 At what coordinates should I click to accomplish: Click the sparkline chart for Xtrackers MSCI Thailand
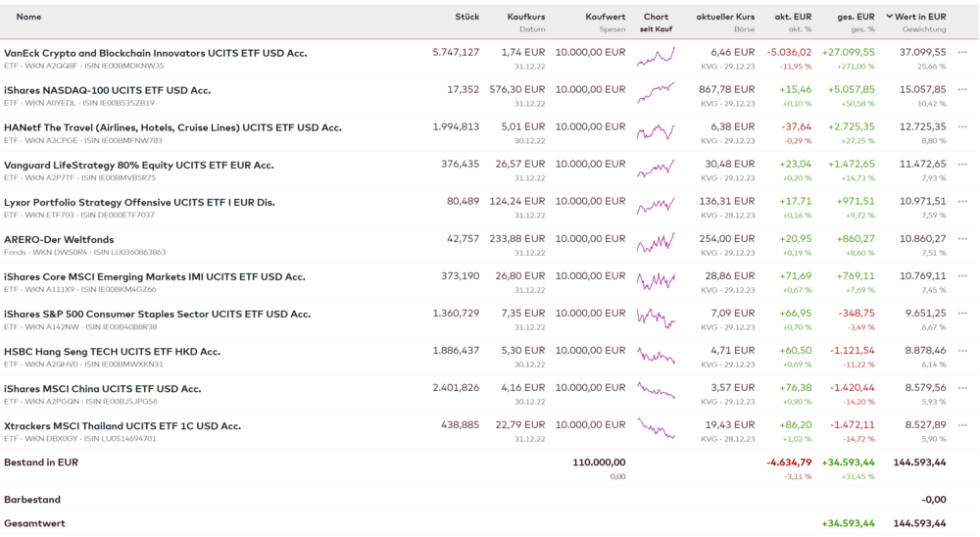coord(656,429)
